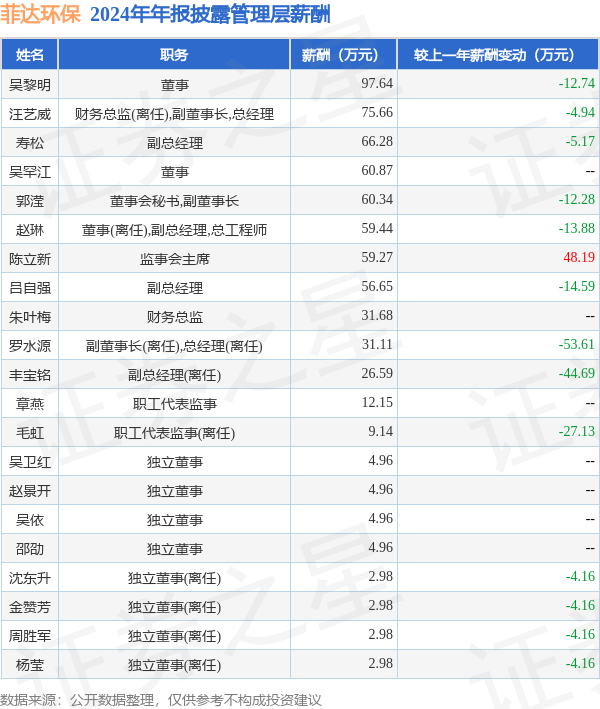The image size is (600, 709).
Task: Select the name cell 吴黎明
Action: (x=30, y=85)
